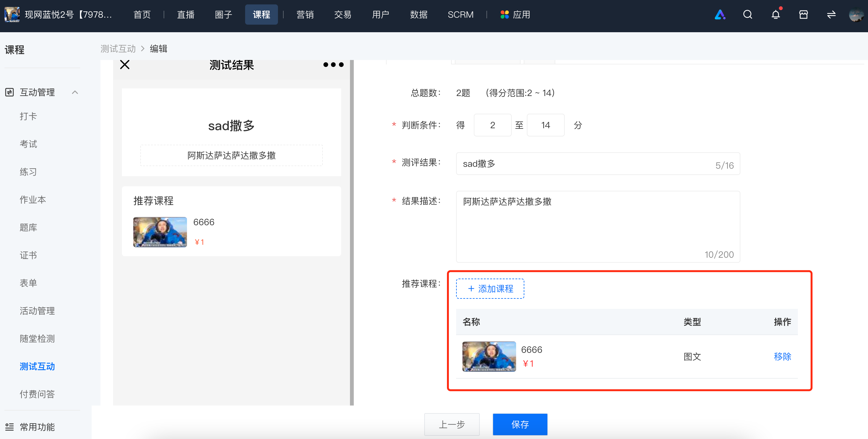Click the 添加课程 button

tap(490, 288)
